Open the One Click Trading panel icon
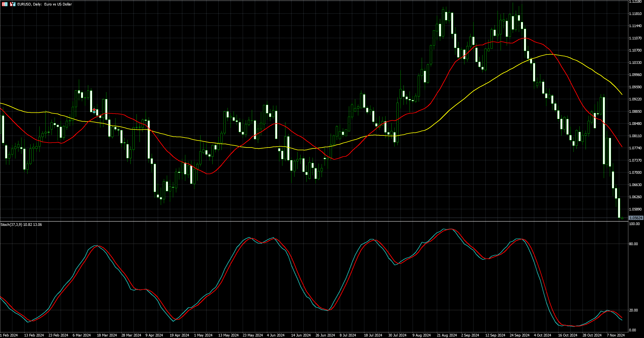 [13, 4]
